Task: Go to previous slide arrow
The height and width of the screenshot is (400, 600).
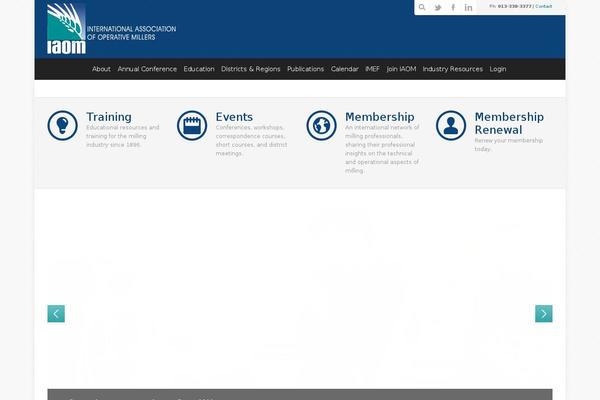Action: click(56, 313)
